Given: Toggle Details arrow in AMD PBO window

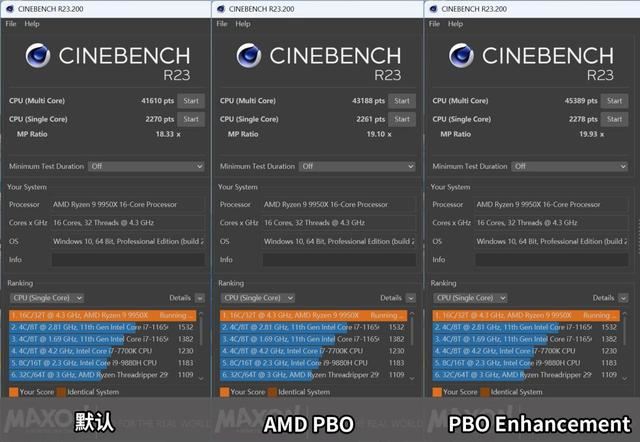Looking at the screenshot, I should tap(411, 298).
